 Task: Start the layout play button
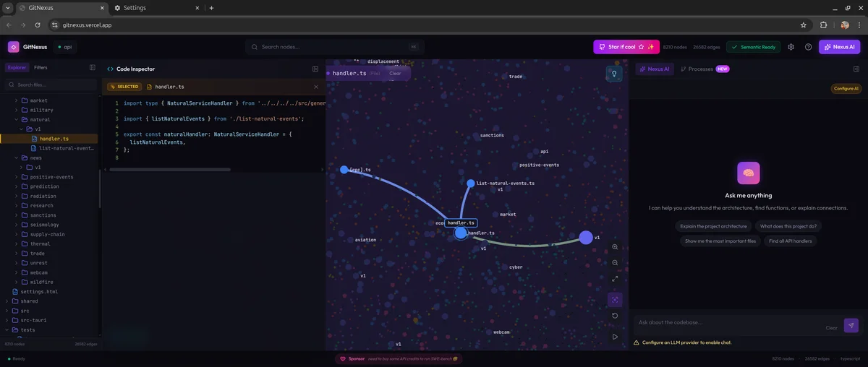tap(615, 337)
